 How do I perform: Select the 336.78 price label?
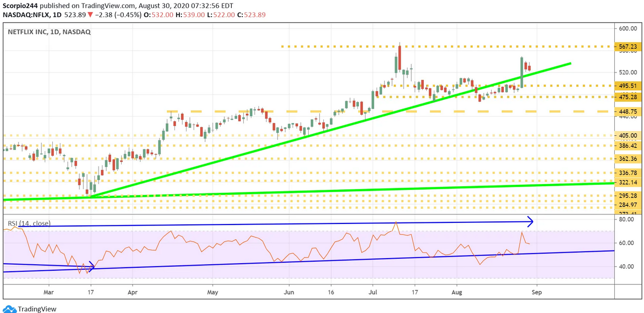(628, 173)
